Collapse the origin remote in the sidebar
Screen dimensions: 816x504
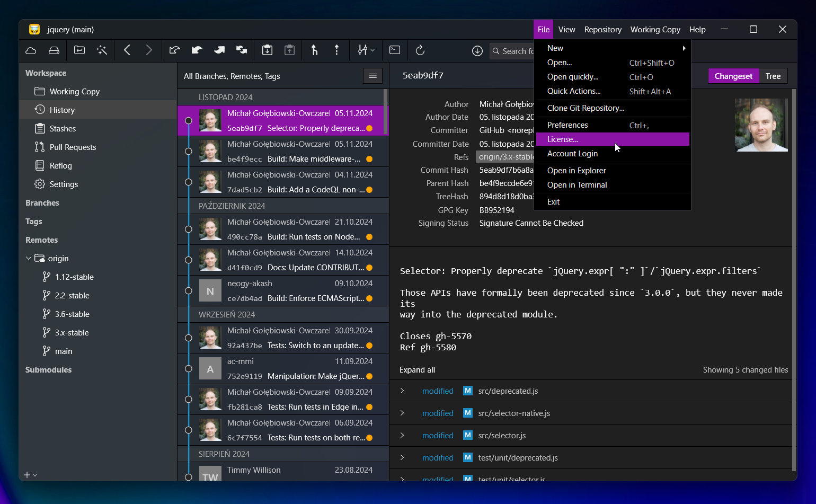pos(29,258)
